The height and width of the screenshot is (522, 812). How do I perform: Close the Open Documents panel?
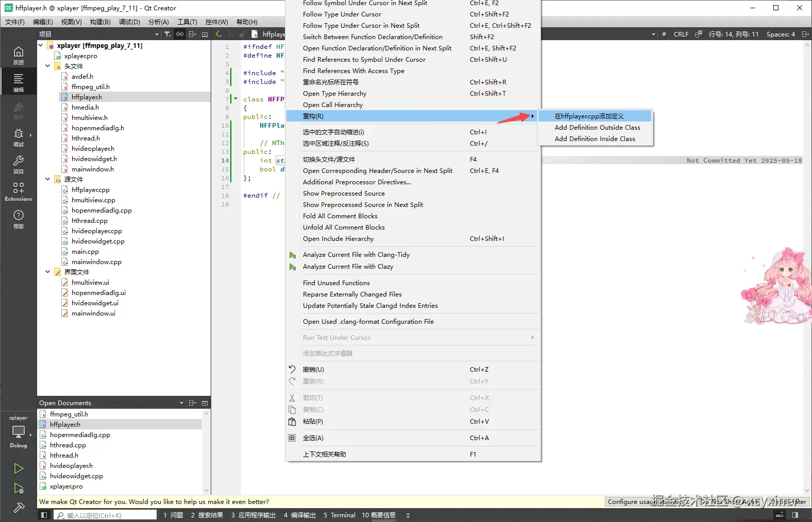click(205, 403)
